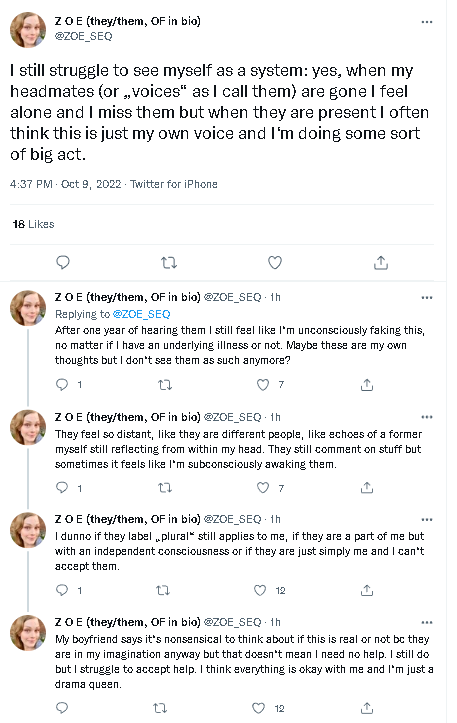Reply to the 'They feel so distant' tweet
The height and width of the screenshot is (723, 457).
[62, 487]
